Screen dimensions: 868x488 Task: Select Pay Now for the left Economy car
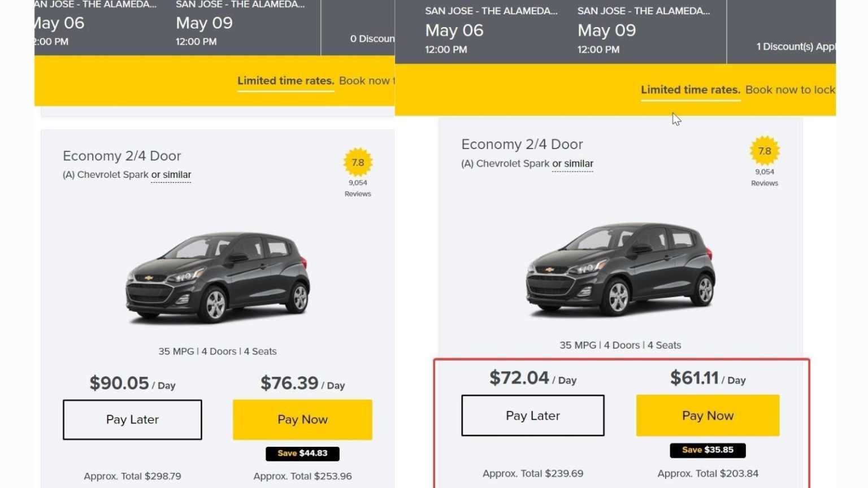pyautogui.click(x=302, y=420)
